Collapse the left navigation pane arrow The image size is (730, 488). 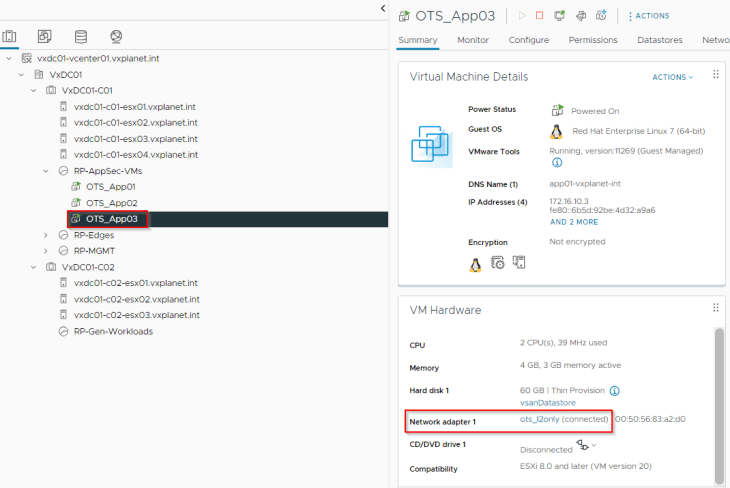(x=383, y=8)
